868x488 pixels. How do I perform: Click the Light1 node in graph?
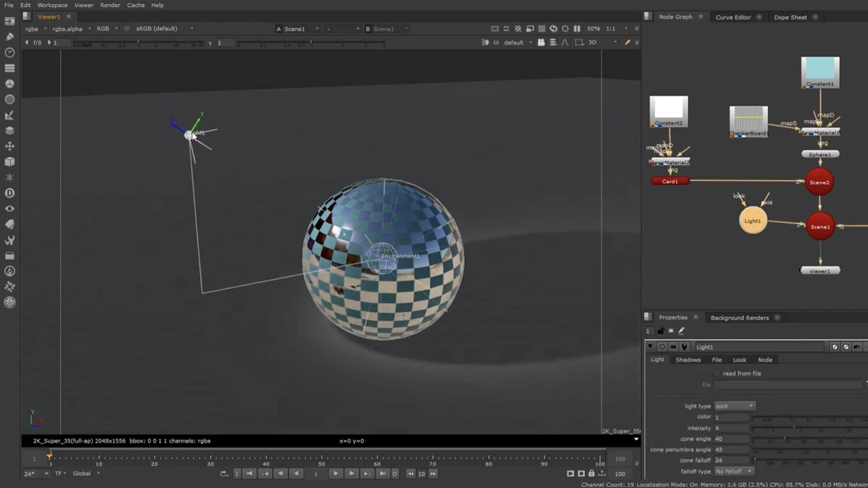click(753, 221)
